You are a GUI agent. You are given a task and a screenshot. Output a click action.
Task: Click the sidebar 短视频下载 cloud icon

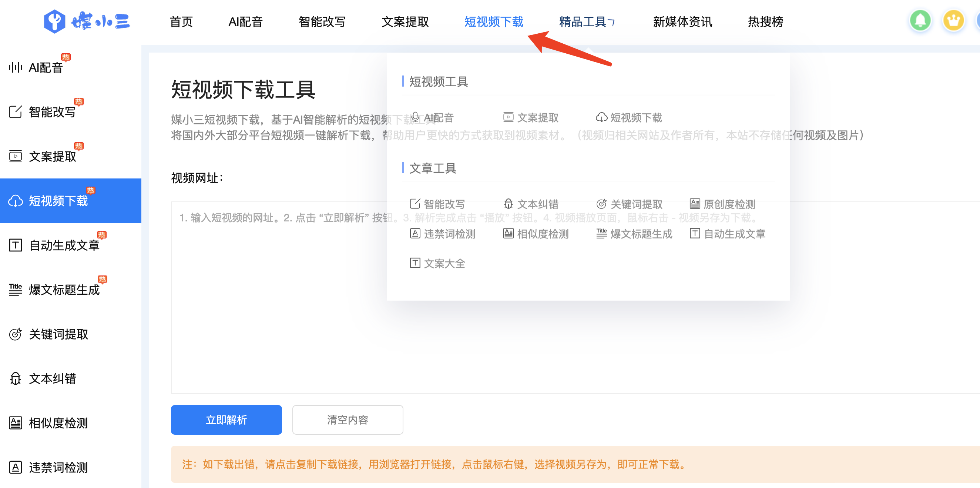[15, 201]
